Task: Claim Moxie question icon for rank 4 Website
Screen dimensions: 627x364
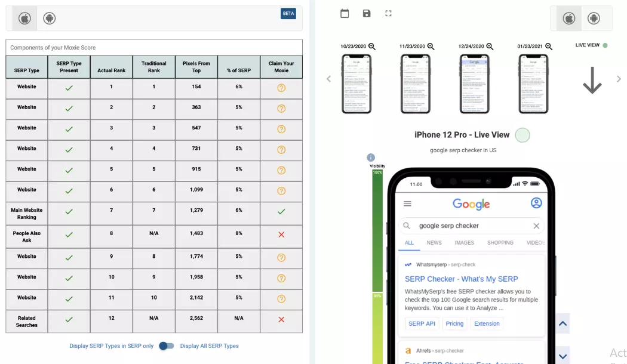Action: point(281,150)
